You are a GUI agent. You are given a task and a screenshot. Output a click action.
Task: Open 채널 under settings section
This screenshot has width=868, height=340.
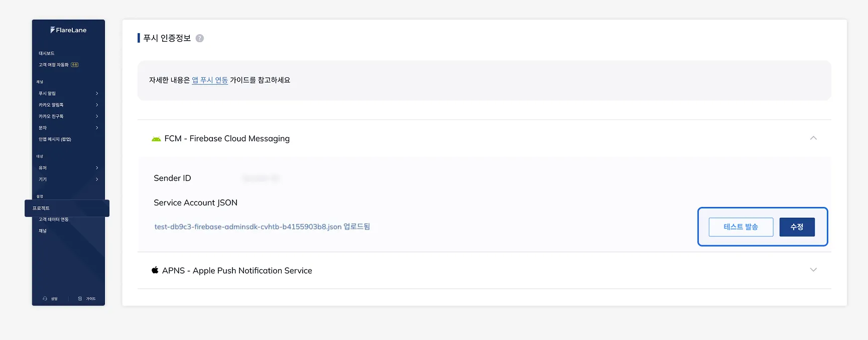point(43,231)
